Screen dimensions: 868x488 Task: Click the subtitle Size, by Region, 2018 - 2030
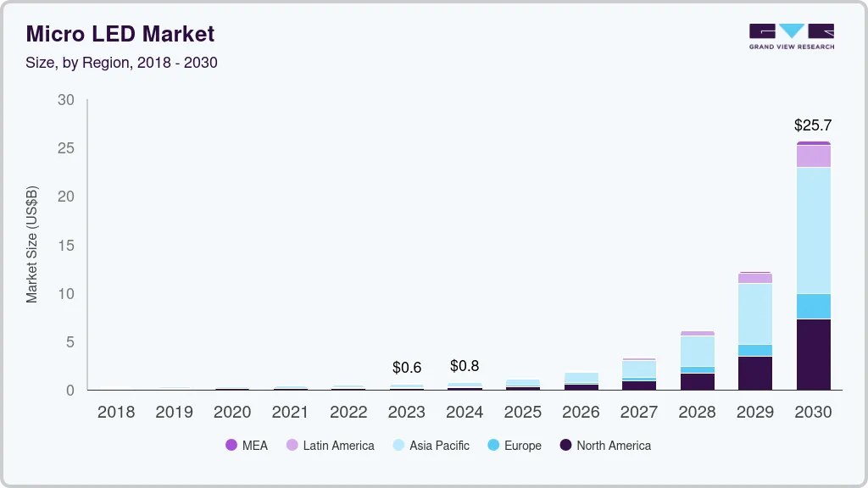(x=122, y=63)
